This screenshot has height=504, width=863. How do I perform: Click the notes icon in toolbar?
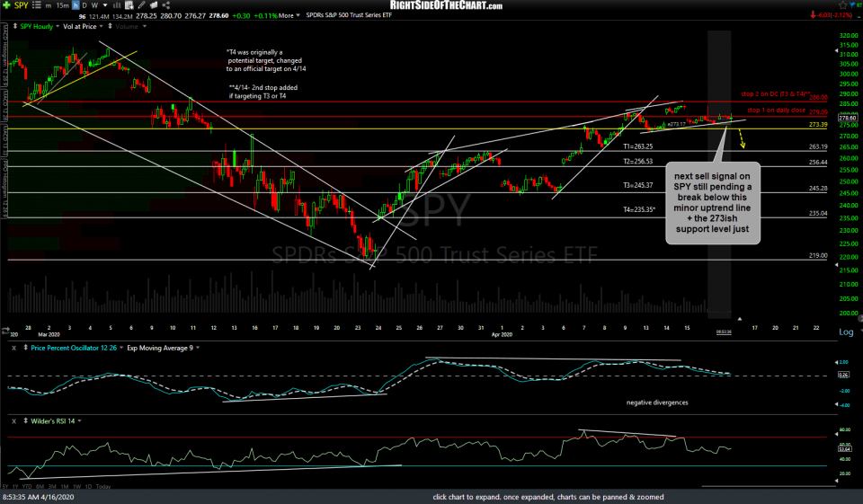tap(154, 5)
